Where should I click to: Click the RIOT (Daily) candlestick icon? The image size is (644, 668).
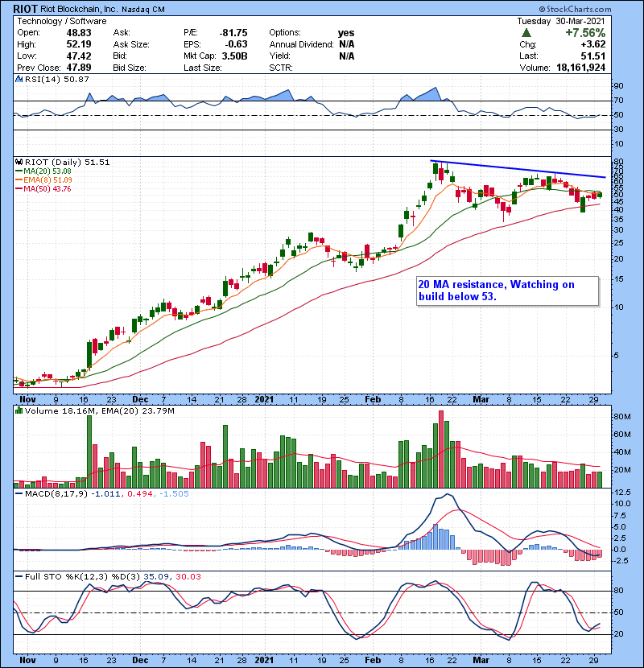tap(19, 162)
